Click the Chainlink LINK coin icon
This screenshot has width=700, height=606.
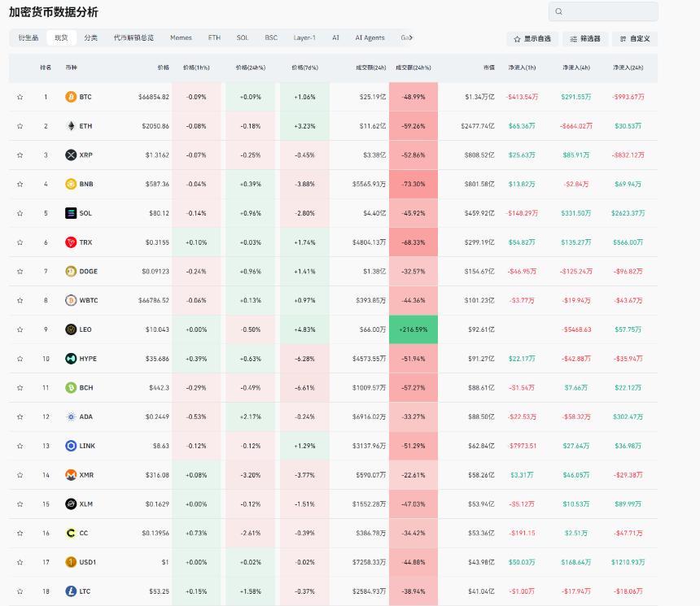pyautogui.click(x=69, y=446)
